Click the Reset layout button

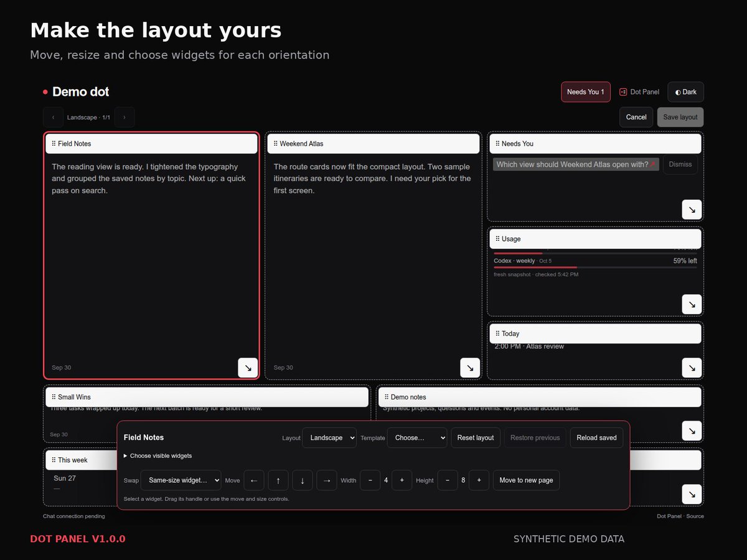(476, 437)
